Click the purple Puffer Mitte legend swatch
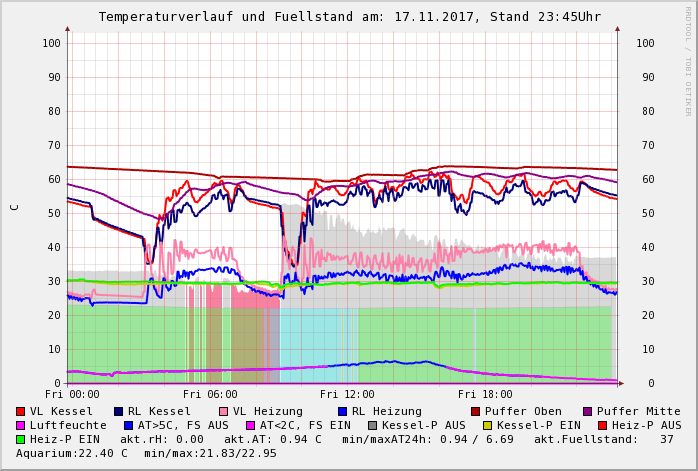The image size is (698, 471). 588,411
